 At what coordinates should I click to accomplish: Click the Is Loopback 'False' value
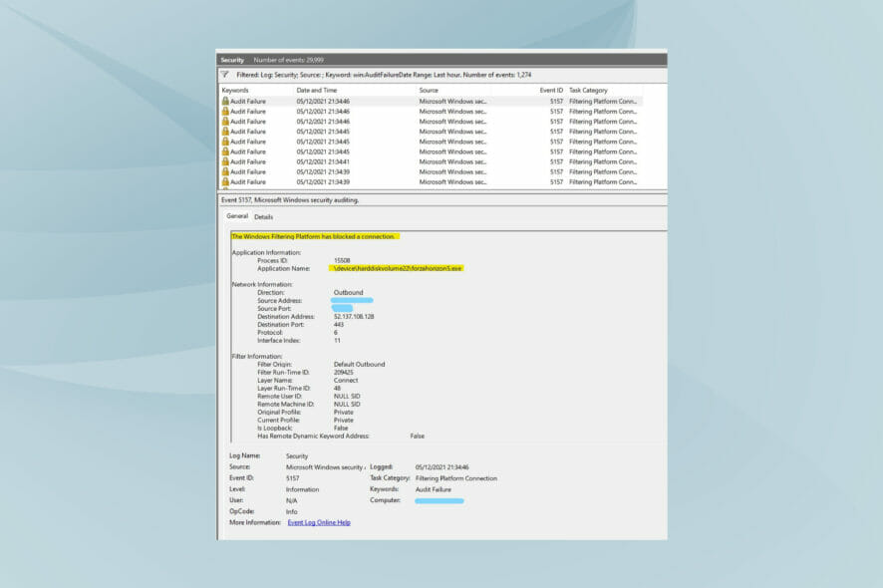[341, 428]
